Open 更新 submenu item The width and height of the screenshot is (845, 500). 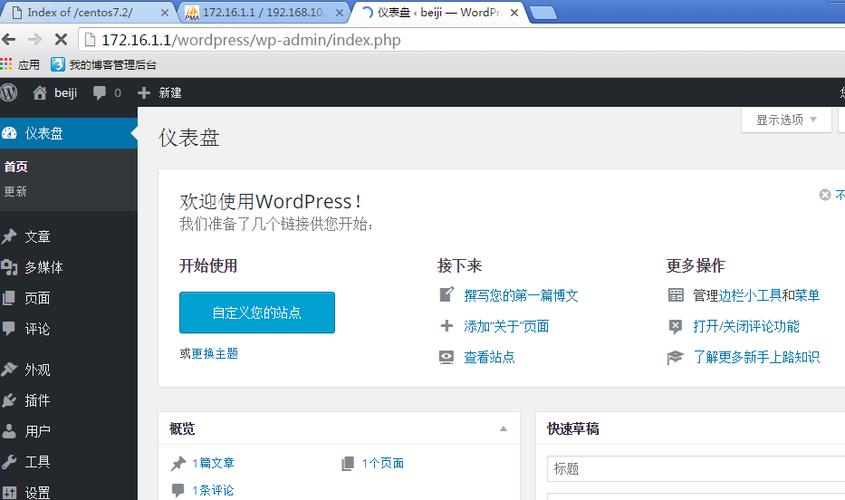[x=15, y=191]
